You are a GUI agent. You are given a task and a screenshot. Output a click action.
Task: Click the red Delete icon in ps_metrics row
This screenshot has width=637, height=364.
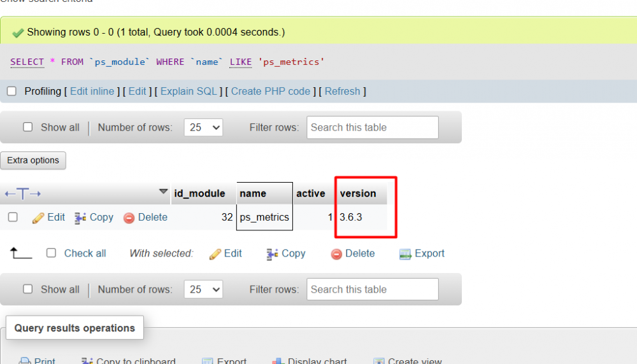click(x=129, y=218)
